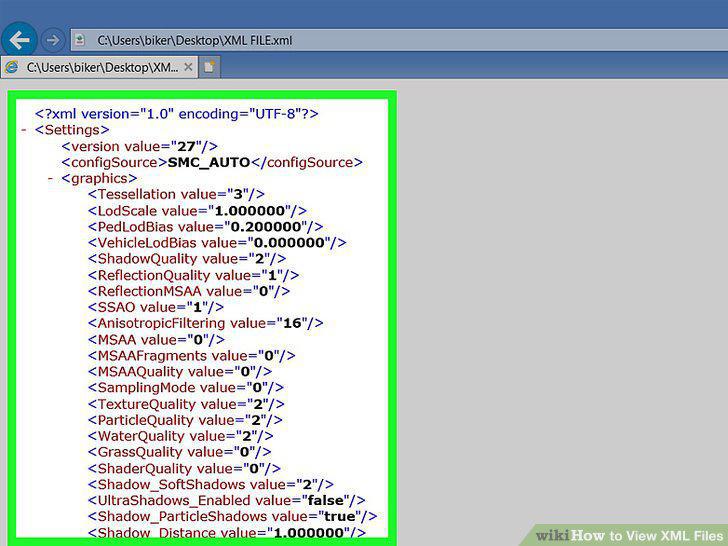Screen dimensions: 728x546
Task: Click the page icon in address bar
Action: (x=80, y=40)
